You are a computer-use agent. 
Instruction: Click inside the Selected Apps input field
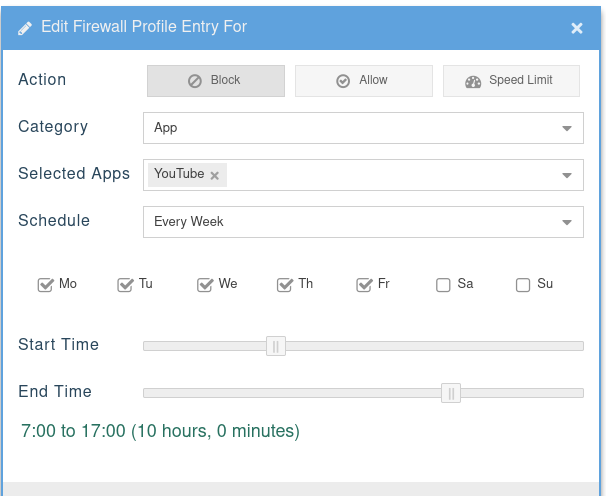(390, 175)
